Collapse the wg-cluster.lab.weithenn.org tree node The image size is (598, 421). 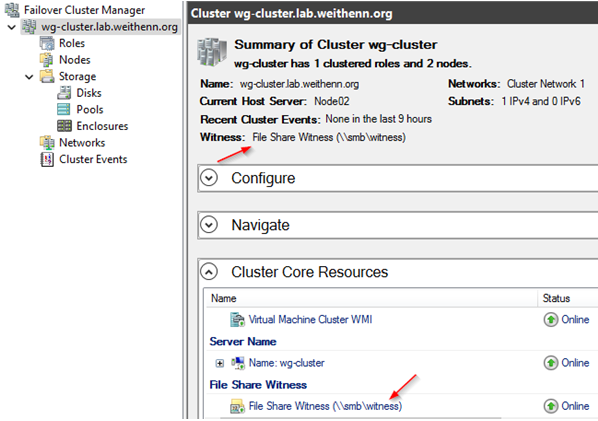pos(12,27)
